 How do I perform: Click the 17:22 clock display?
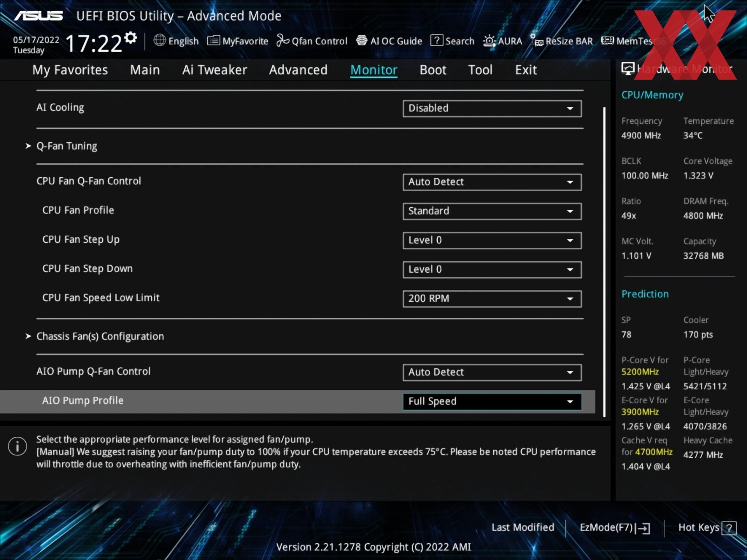coord(93,43)
